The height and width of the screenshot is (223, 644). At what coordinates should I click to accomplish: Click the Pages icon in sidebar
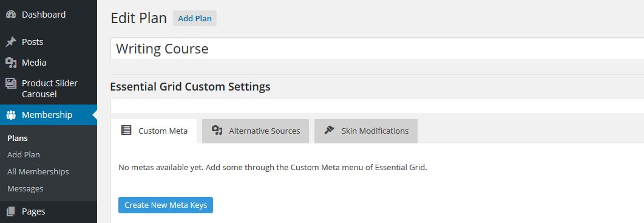click(11, 211)
